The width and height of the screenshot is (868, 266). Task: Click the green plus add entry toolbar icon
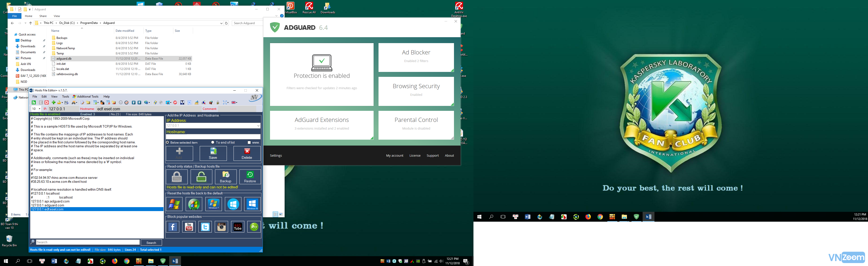coord(54,102)
